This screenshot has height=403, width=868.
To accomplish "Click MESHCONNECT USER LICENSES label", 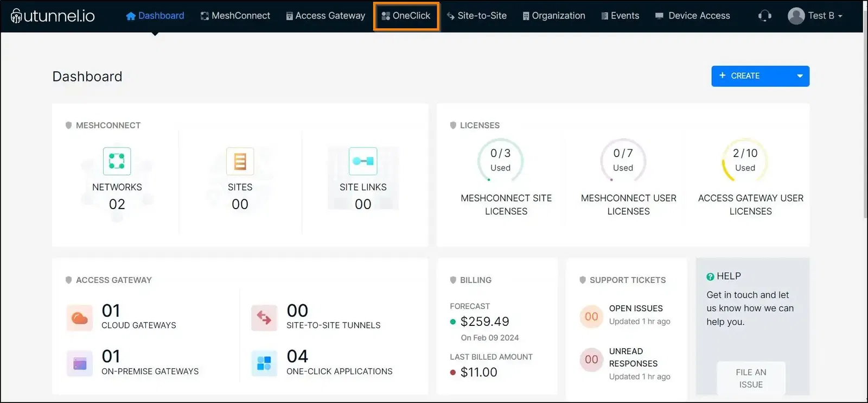I will pyautogui.click(x=628, y=205).
